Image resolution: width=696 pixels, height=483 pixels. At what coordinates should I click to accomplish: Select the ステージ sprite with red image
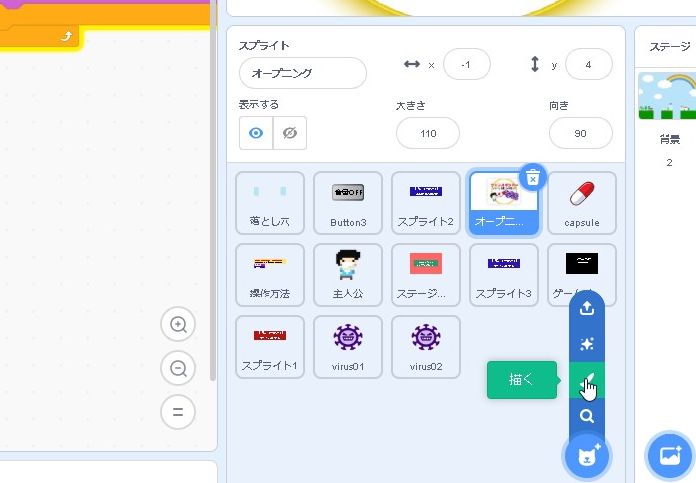pyautogui.click(x=426, y=275)
